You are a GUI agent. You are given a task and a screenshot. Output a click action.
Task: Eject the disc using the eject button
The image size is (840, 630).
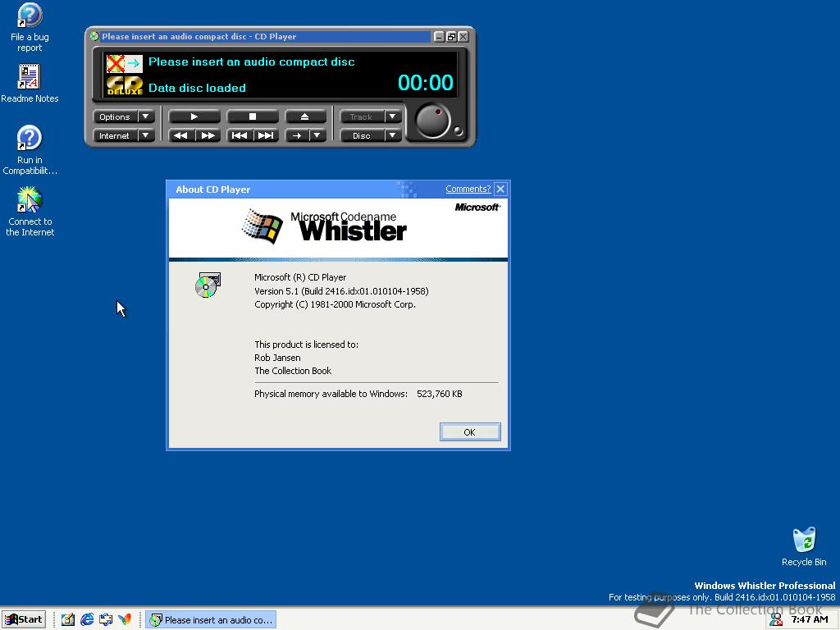[x=305, y=116]
